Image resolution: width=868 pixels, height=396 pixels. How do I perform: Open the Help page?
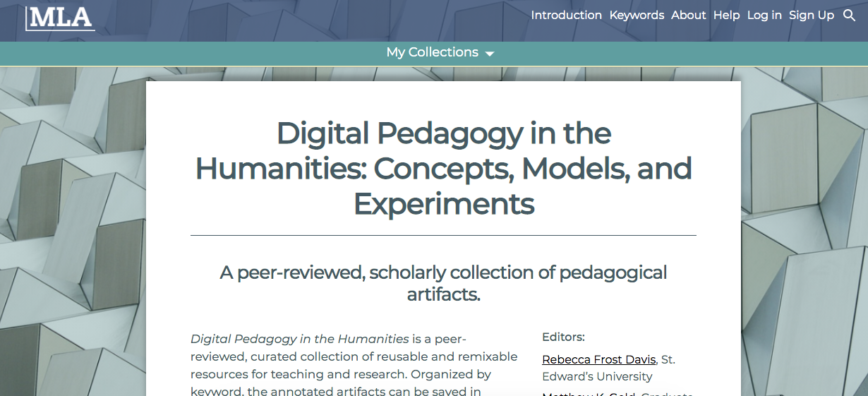[x=726, y=16]
